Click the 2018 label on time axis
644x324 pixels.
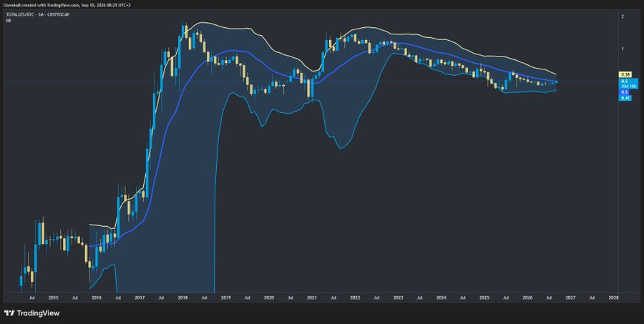(182, 297)
